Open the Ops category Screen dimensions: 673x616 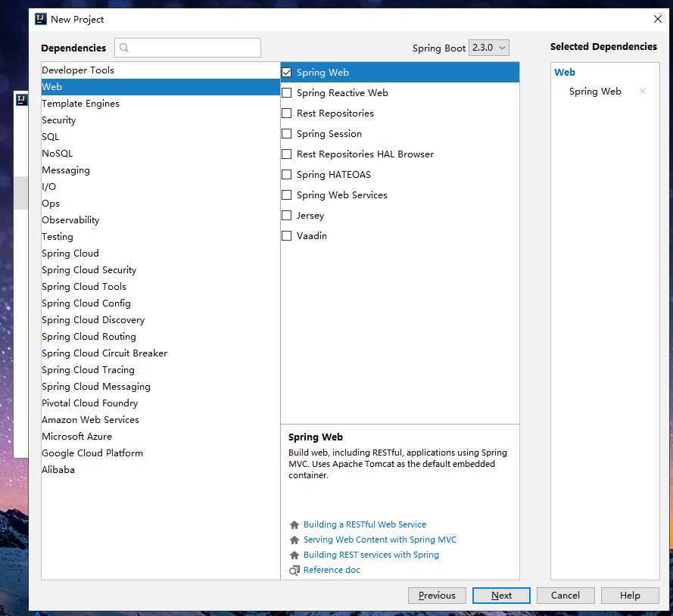tap(160, 204)
